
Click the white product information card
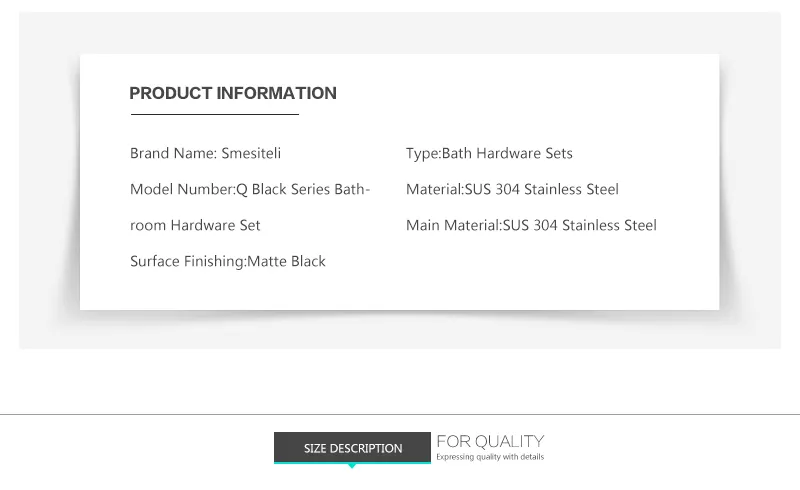tap(399, 182)
